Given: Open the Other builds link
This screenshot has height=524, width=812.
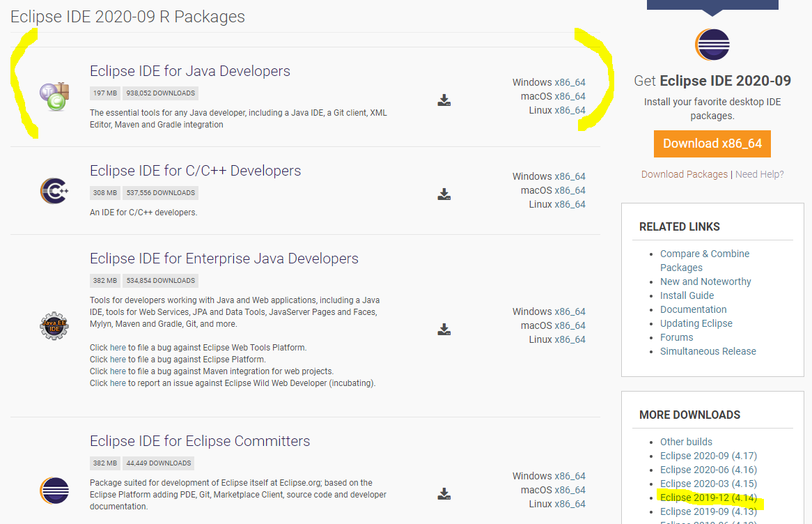Looking at the screenshot, I should [x=686, y=442].
